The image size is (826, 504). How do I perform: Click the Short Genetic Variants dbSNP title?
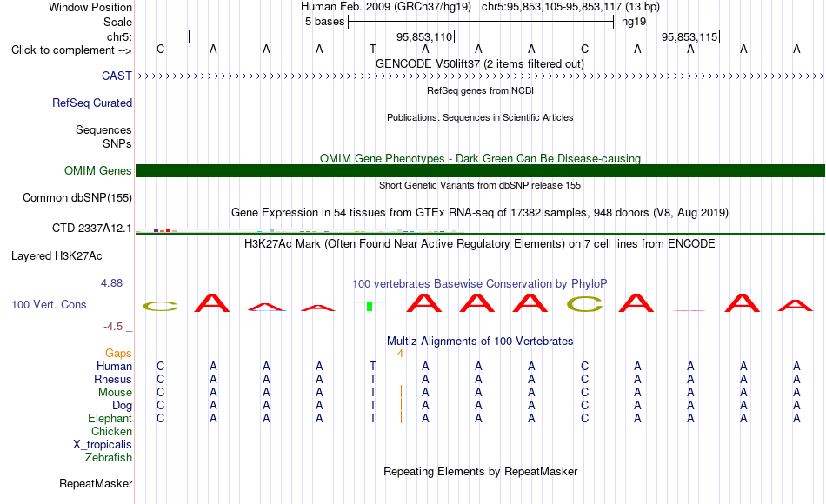coord(480,185)
